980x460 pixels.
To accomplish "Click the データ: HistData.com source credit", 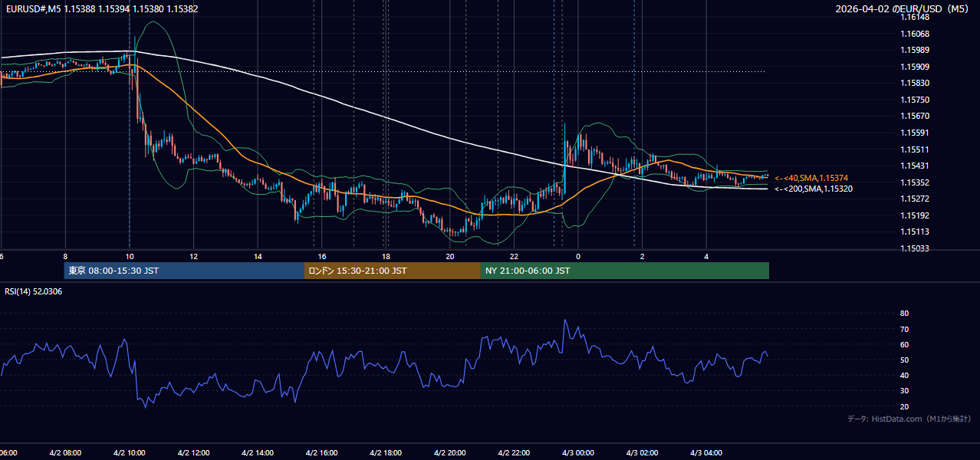I will click(909, 419).
